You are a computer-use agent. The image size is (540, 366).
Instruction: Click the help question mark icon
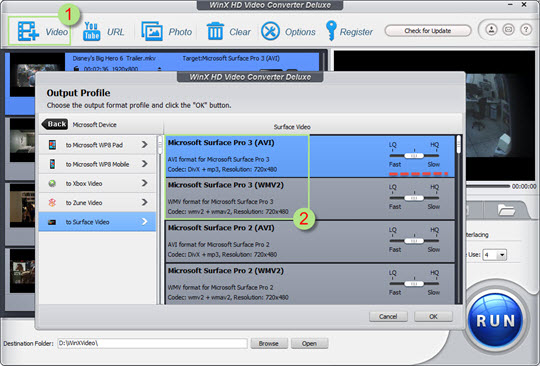526,30
